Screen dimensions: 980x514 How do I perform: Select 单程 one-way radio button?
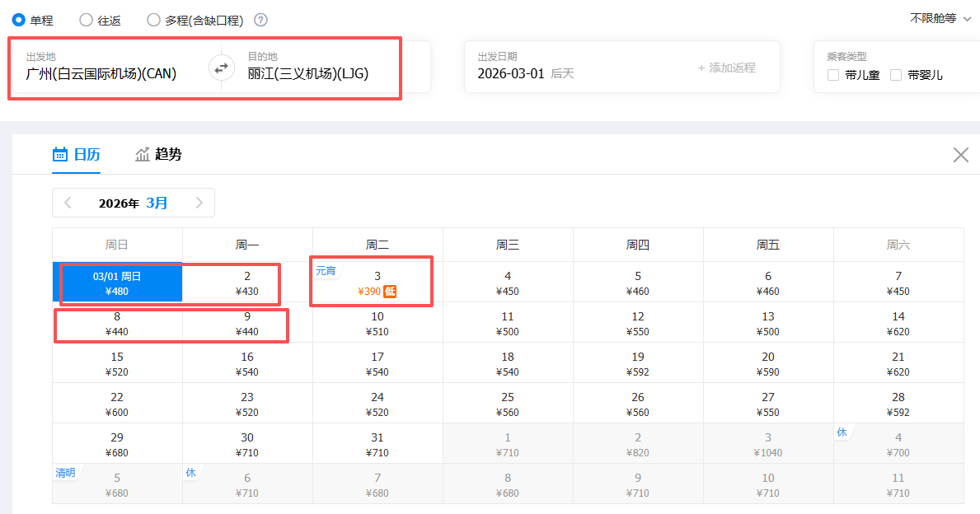tap(19, 20)
